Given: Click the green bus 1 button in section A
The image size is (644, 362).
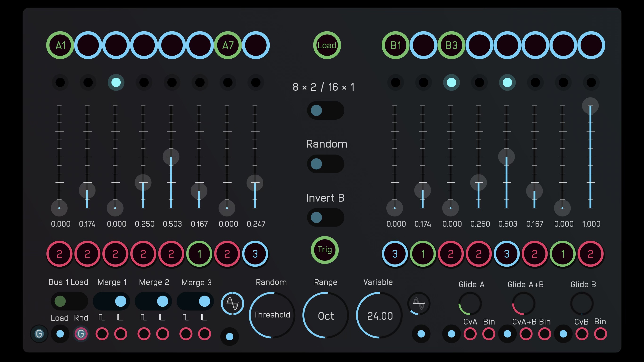Looking at the screenshot, I should (199, 254).
